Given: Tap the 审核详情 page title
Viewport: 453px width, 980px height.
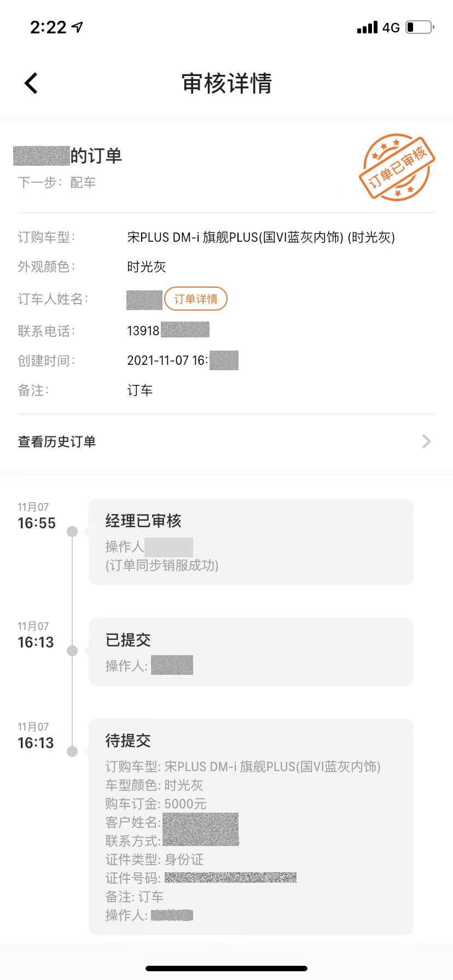Looking at the screenshot, I should tap(226, 84).
